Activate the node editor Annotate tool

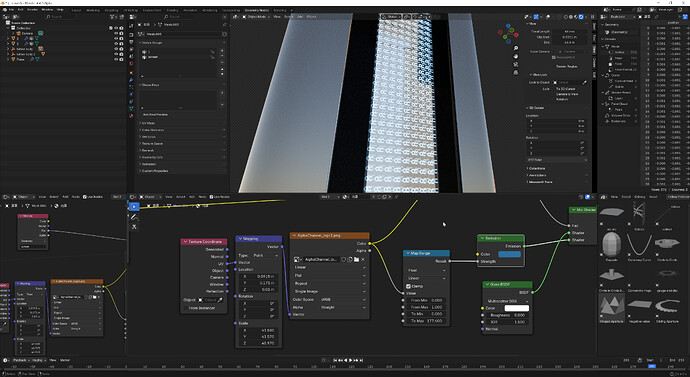[x=134, y=217]
